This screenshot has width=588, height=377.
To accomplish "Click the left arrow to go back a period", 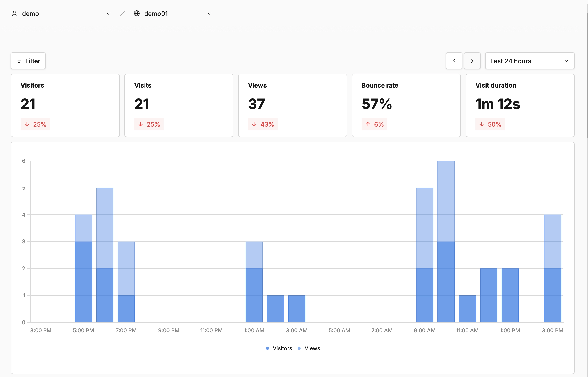I will click(x=454, y=61).
